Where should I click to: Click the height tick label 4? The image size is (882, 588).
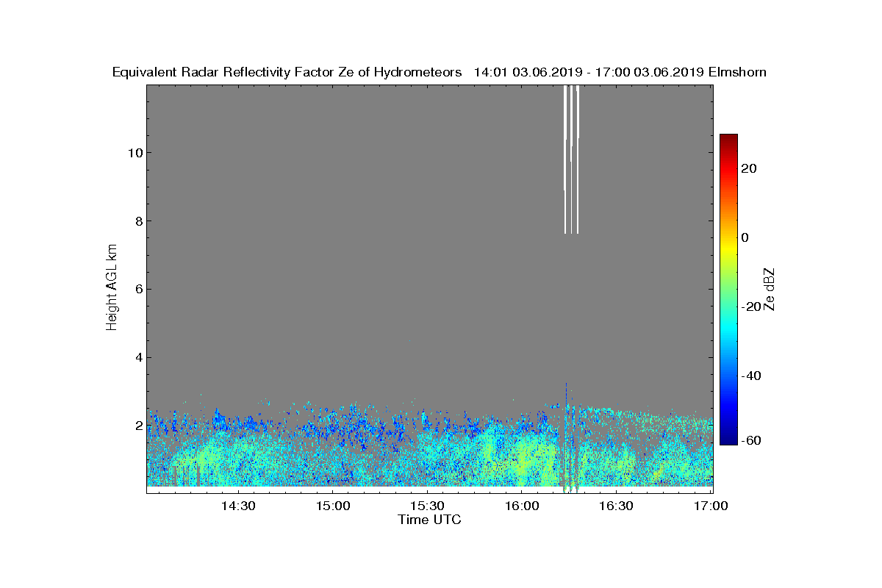(137, 358)
